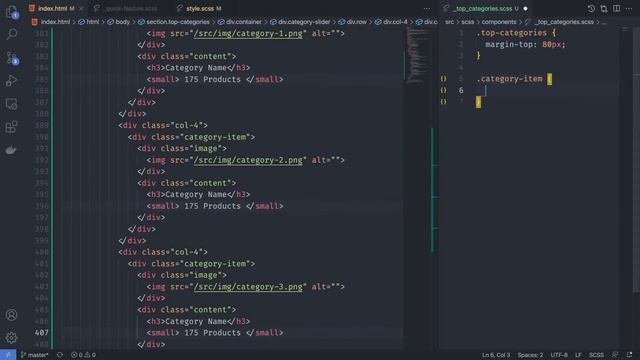Viewport: 640px width, 360px height.
Task: Click the braces gutter icon on line 5
Action: pos(443,79)
